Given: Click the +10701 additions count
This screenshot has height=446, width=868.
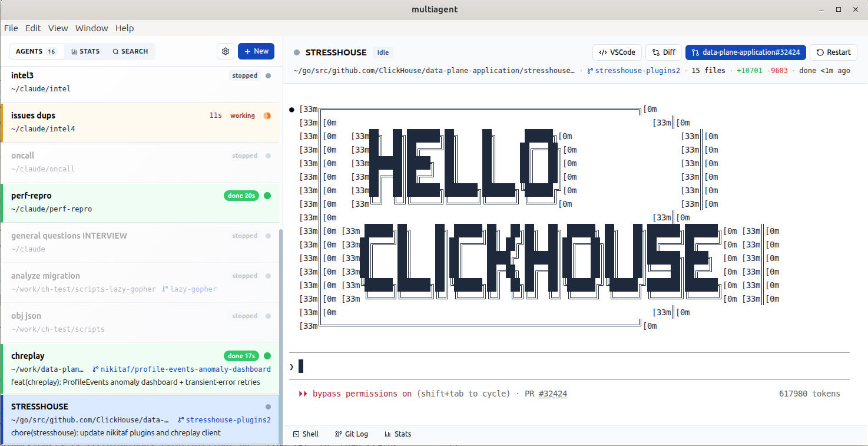Looking at the screenshot, I should tap(749, 71).
